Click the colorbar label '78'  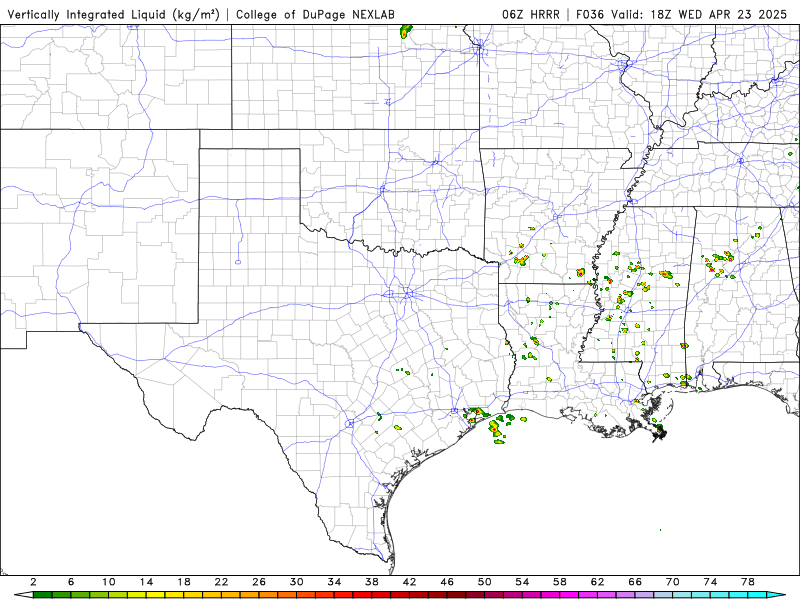(748, 582)
